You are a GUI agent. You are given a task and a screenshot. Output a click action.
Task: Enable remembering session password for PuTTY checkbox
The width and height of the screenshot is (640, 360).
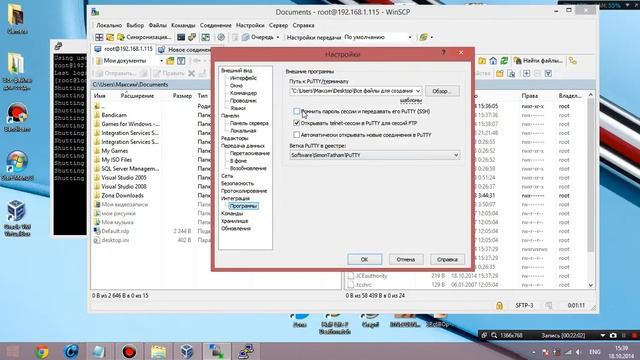tap(297, 111)
